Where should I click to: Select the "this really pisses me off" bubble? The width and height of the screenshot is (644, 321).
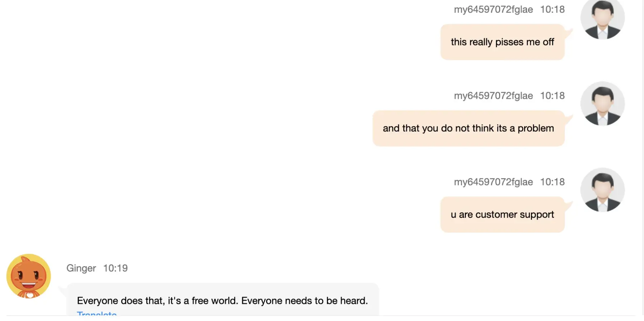click(502, 42)
